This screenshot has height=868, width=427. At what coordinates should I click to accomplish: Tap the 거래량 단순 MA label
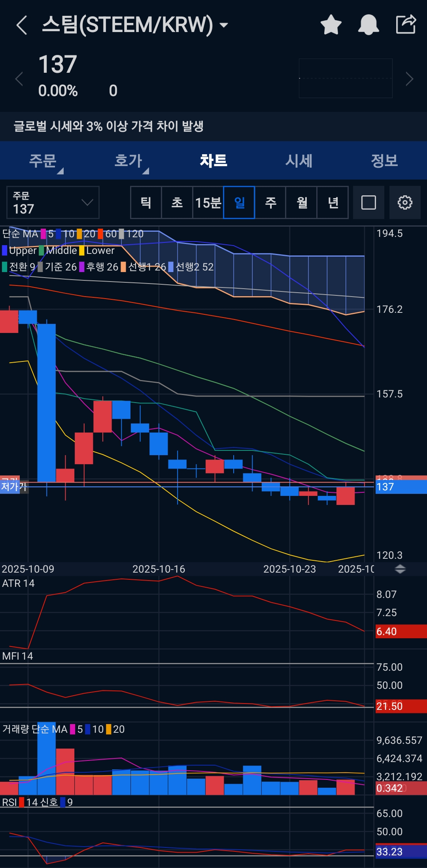point(35,729)
